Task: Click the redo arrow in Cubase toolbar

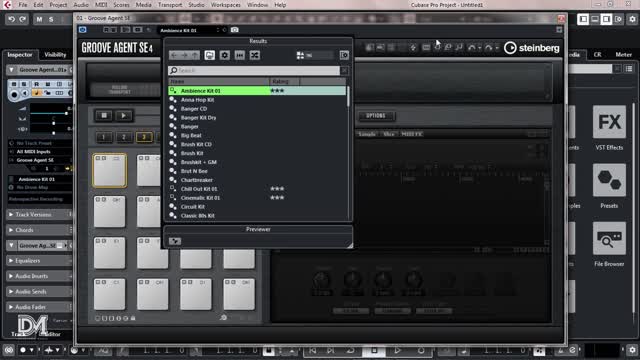Action: (22, 19)
